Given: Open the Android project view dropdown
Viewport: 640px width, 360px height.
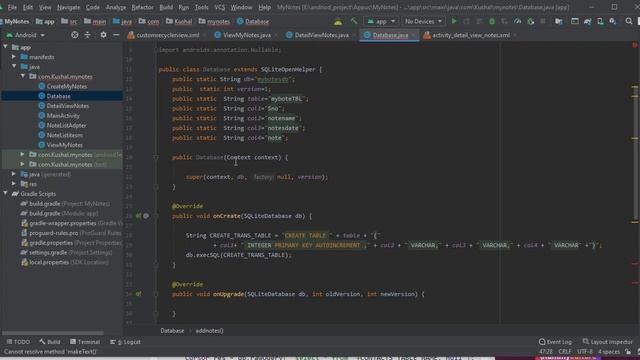Looking at the screenshot, I should coord(26,35).
